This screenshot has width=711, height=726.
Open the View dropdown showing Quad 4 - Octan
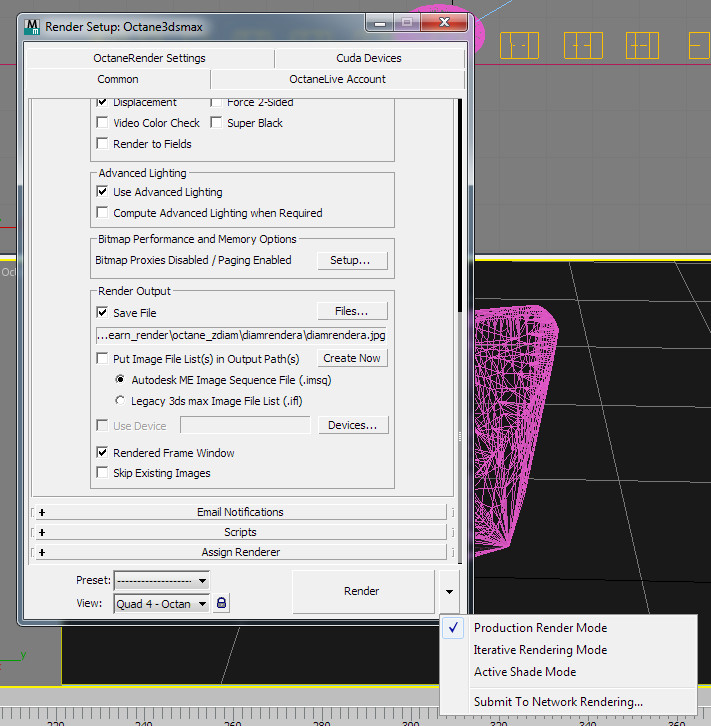point(162,604)
